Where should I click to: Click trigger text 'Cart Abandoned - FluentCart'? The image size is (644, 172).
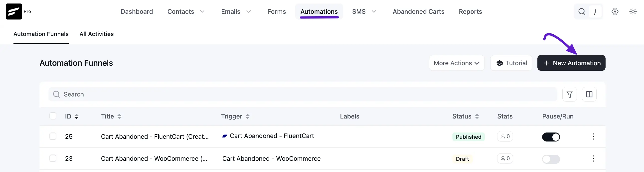[x=272, y=136]
